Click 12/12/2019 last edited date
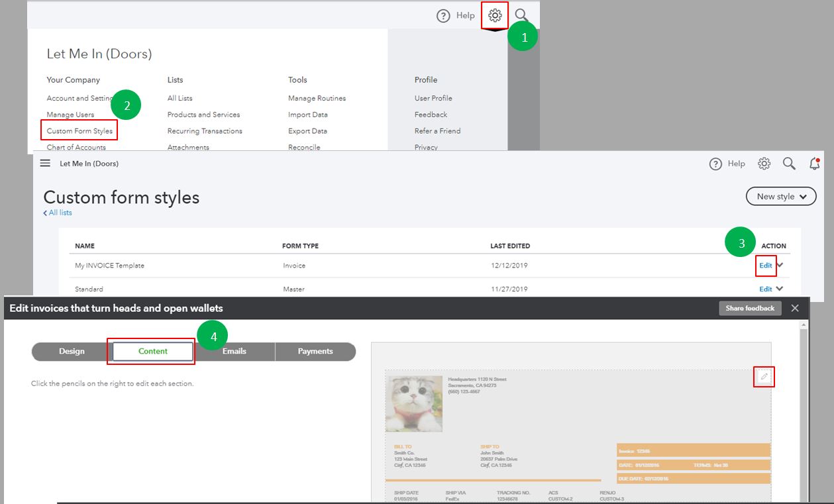The image size is (834, 504). [509, 266]
